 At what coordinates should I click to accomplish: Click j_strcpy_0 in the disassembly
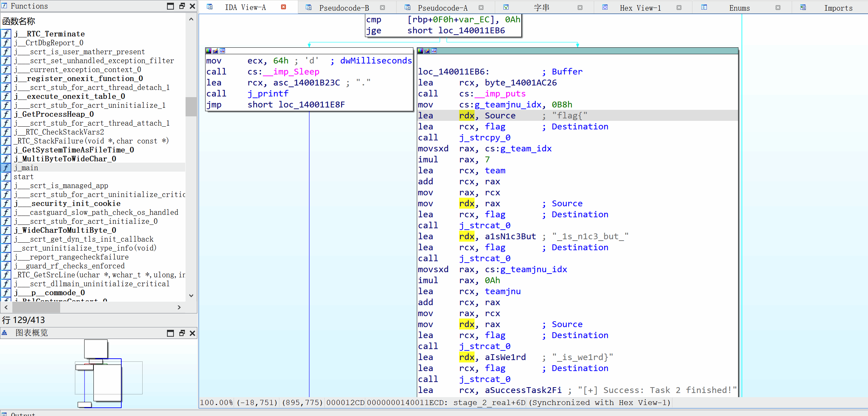tap(485, 137)
